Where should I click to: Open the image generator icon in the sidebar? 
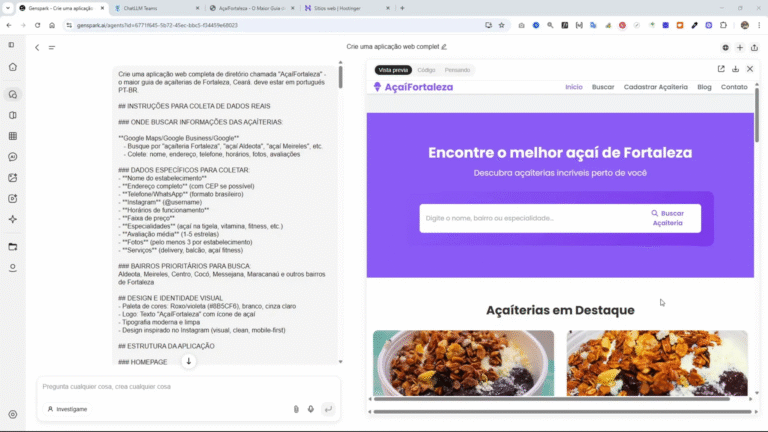[x=13, y=178]
